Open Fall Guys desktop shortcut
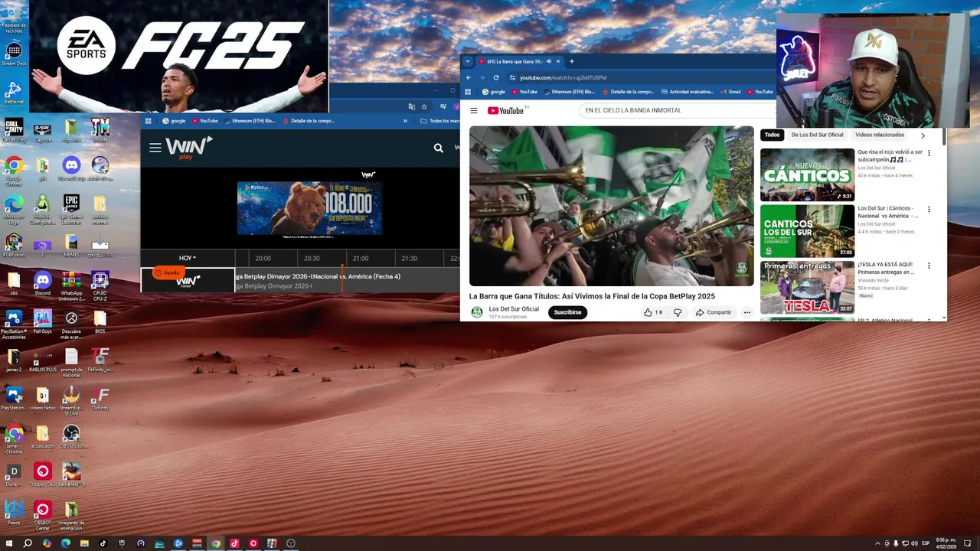980x551 pixels. [x=42, y=321]
